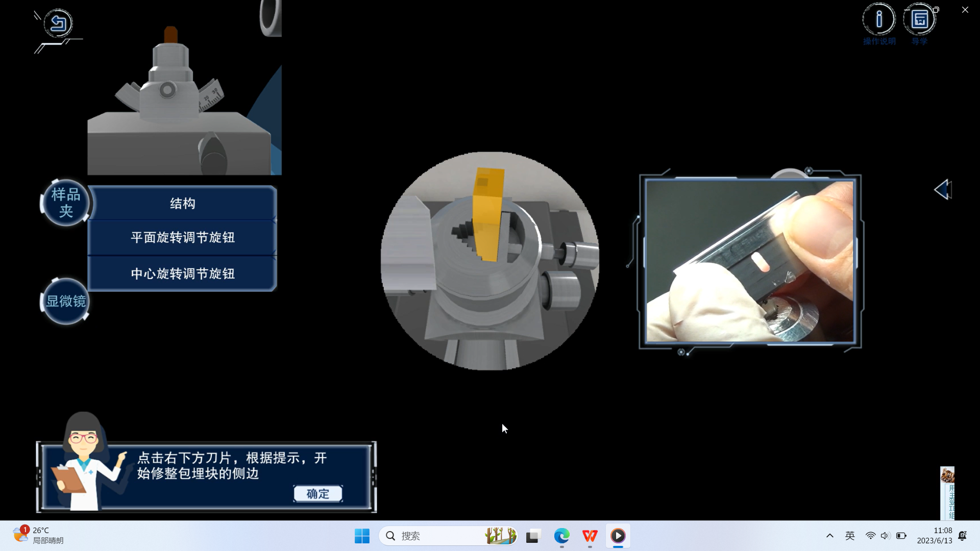Open the 导学 guide icon
The width and height of the screenshot is (980, 551).
click(x=919, y=19)
